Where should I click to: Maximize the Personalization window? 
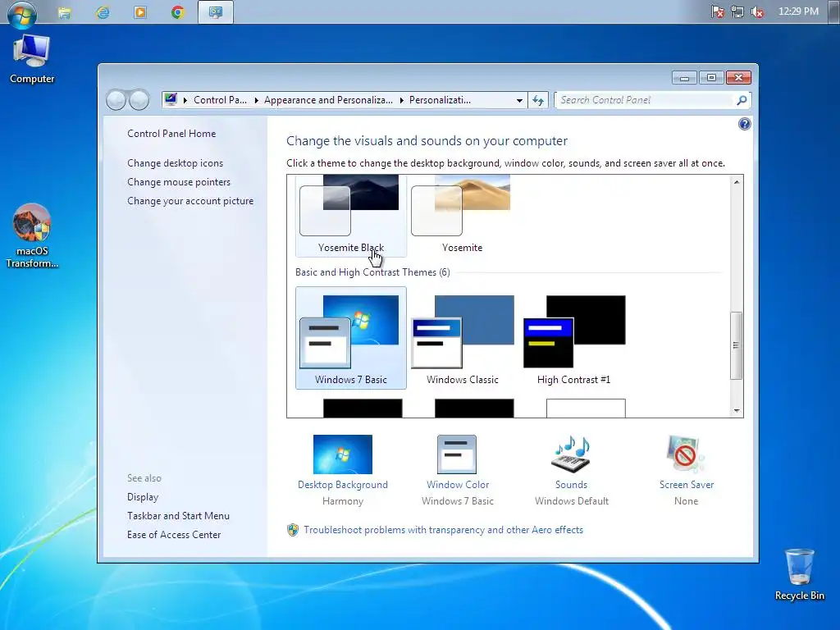click(711, 78)
